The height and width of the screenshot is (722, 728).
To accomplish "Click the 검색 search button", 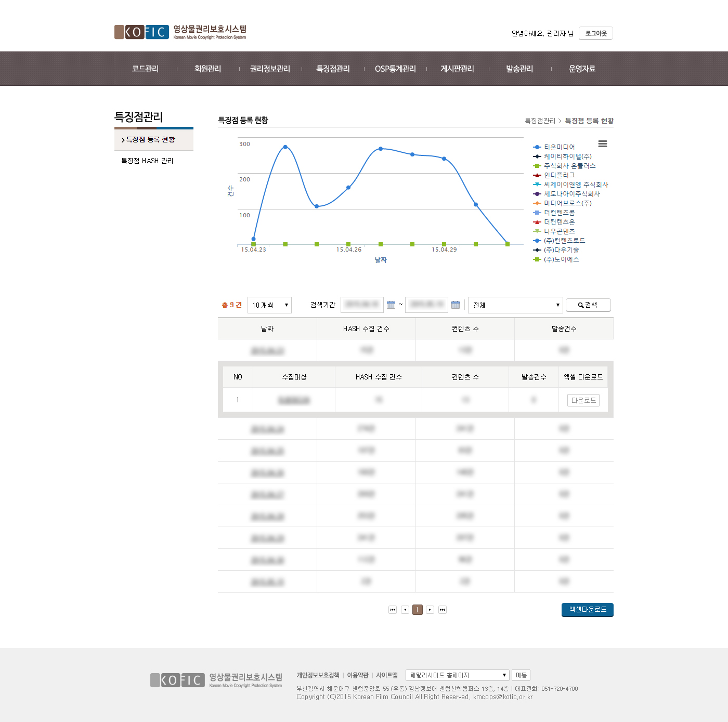I will (x=588, y=305).
